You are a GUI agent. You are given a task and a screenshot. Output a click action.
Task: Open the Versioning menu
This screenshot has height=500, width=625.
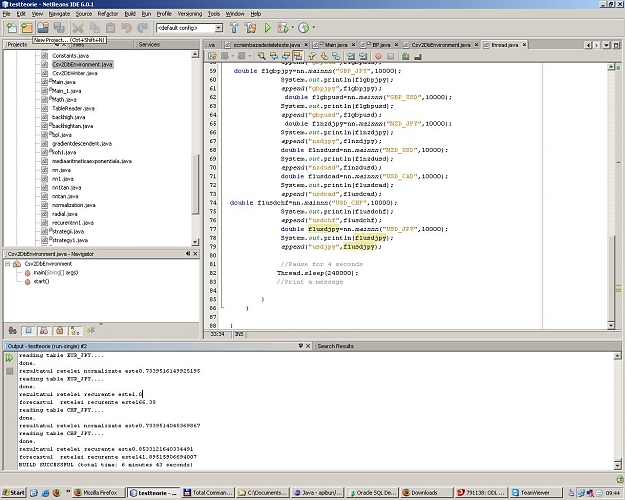click(190, 14)
